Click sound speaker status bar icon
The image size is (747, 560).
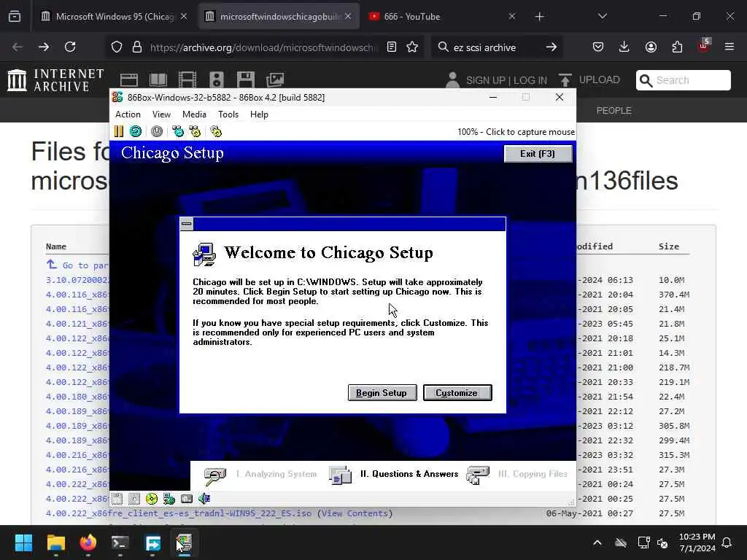pos(204,499)
